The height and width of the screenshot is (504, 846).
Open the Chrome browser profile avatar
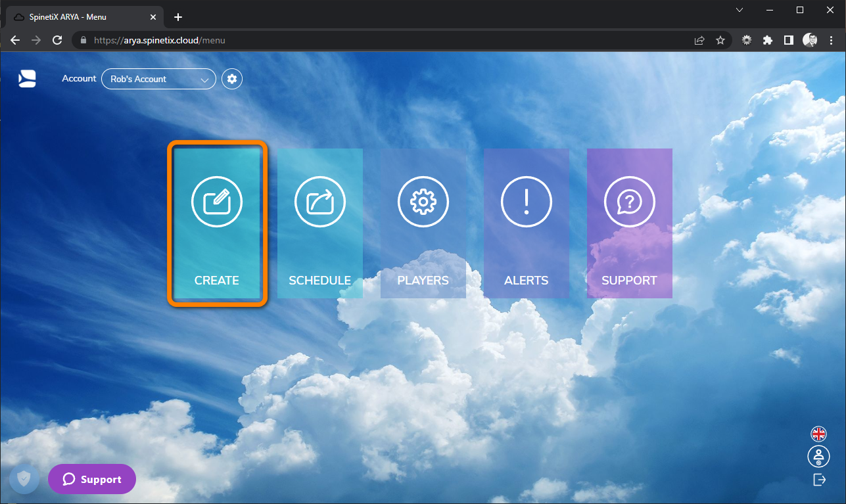(809, 40)
